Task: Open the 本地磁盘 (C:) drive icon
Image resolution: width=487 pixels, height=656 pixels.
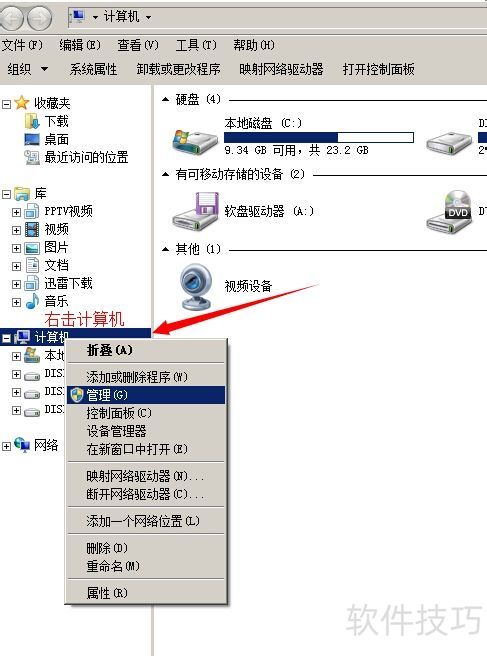Action: [195, 141]
